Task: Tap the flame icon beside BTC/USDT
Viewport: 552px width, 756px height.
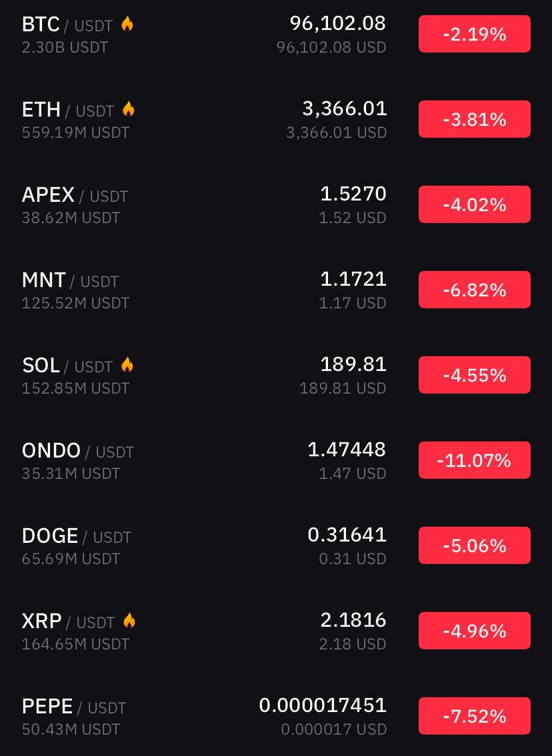Action: 127,23
